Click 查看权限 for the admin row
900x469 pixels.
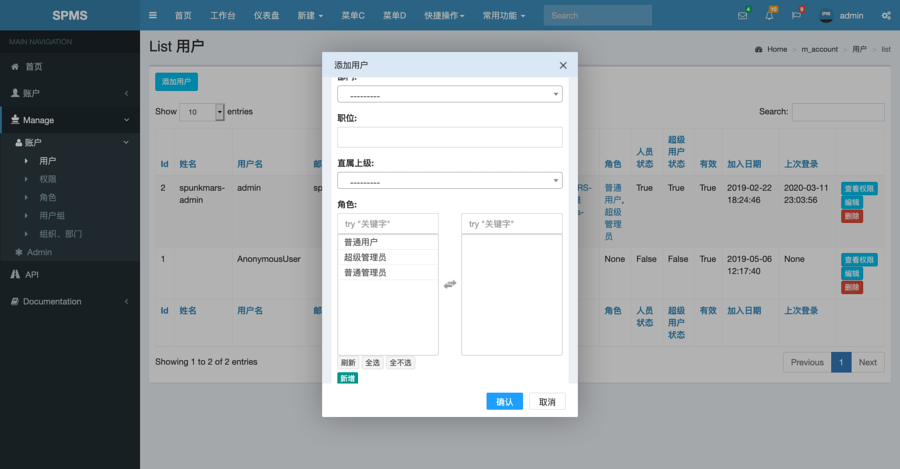point(859,189)
